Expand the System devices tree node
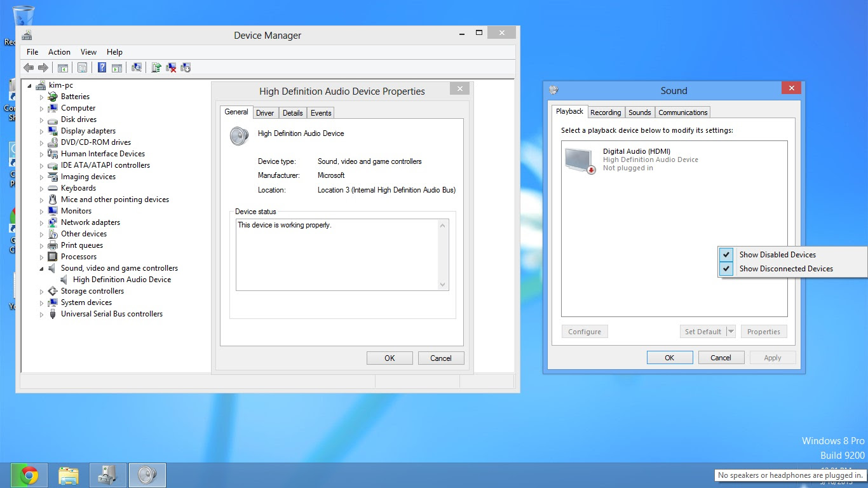Screen dimensions: 868x488 tap(42, 303)
